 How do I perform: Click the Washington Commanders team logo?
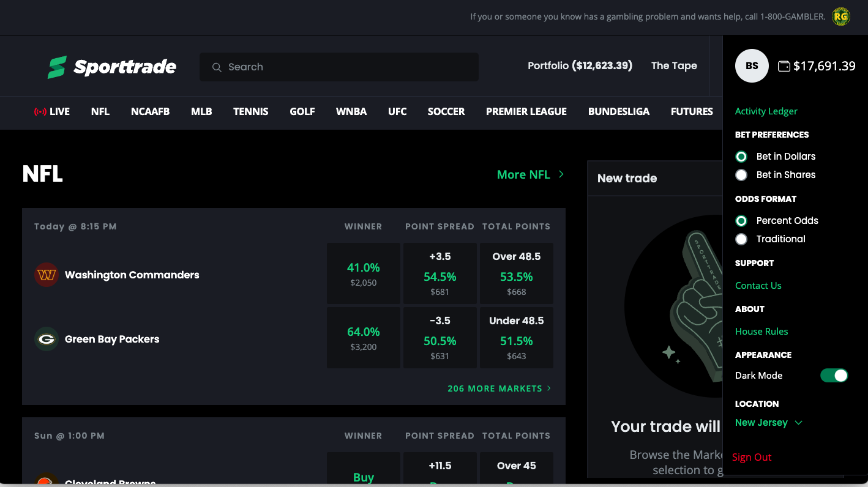(47, 275)
